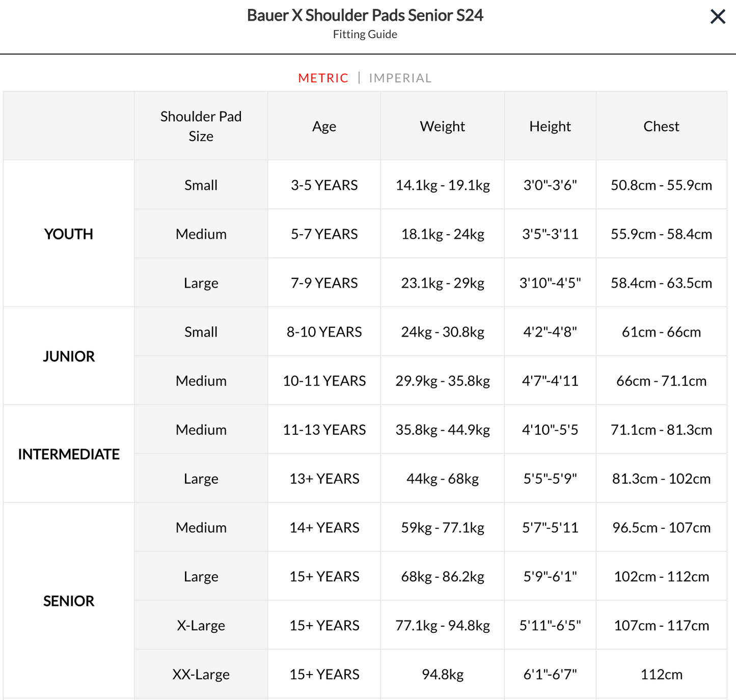736x700 pixels.
Task: Click the 'Fitting Guide' subtitle
Action: coord(365,34)
